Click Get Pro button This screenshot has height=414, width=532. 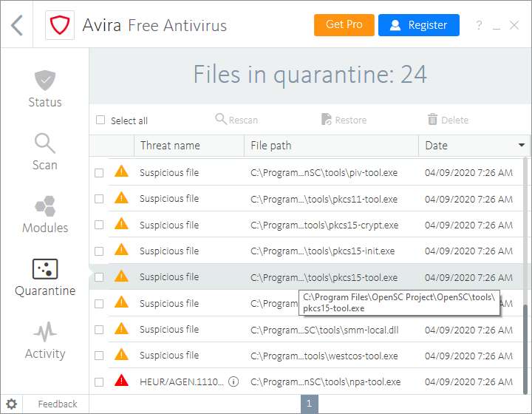[344, 25]
